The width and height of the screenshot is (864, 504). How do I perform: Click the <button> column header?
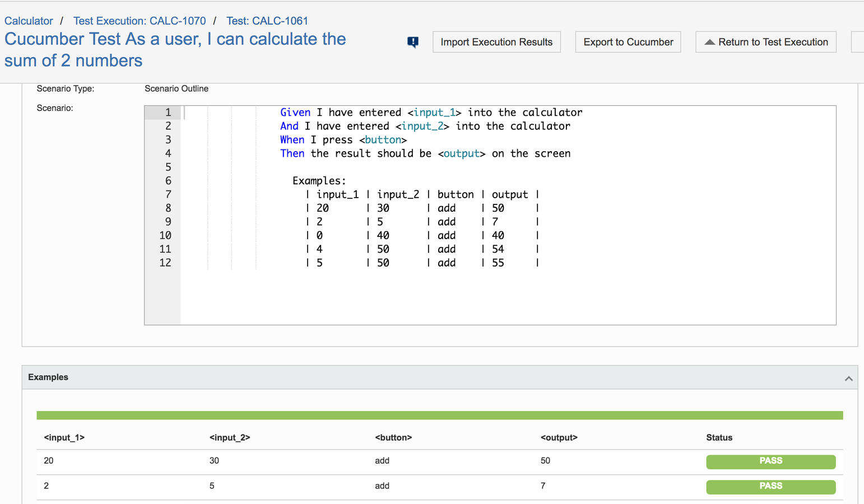(393, 438)
